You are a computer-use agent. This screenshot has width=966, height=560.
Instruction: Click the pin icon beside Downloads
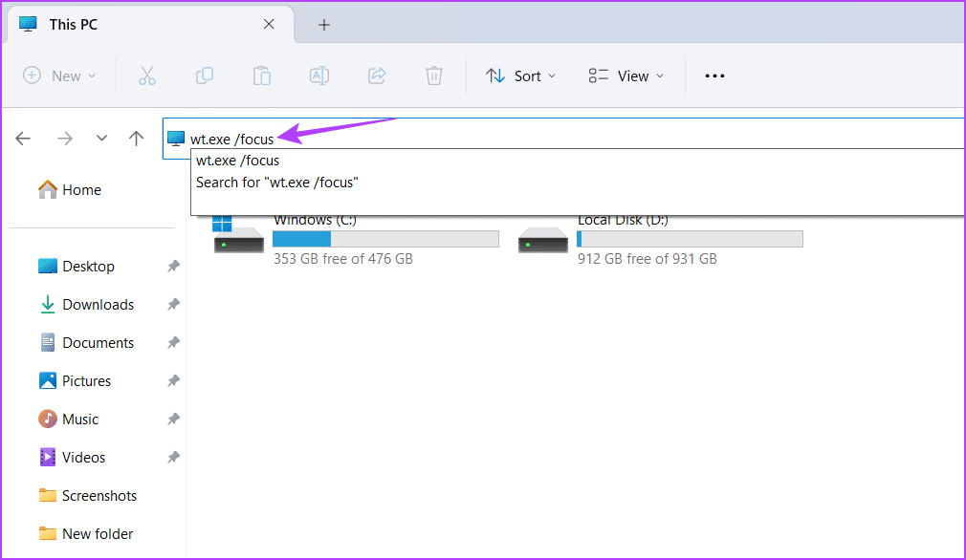point(174,305)
